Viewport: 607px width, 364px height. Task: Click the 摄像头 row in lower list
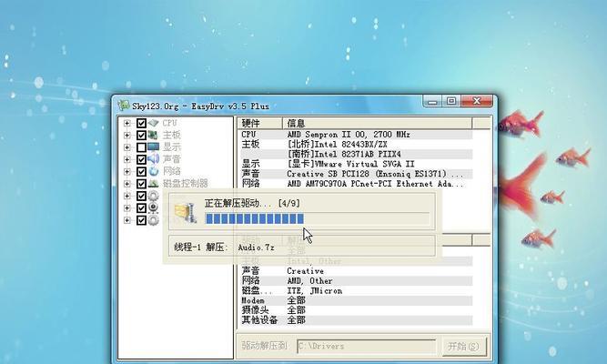[355, 310]
